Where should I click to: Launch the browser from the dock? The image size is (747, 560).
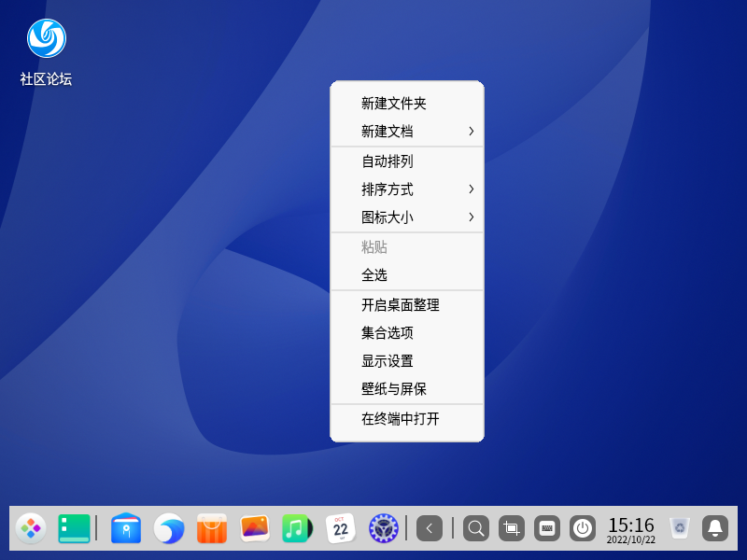[169, 528]
